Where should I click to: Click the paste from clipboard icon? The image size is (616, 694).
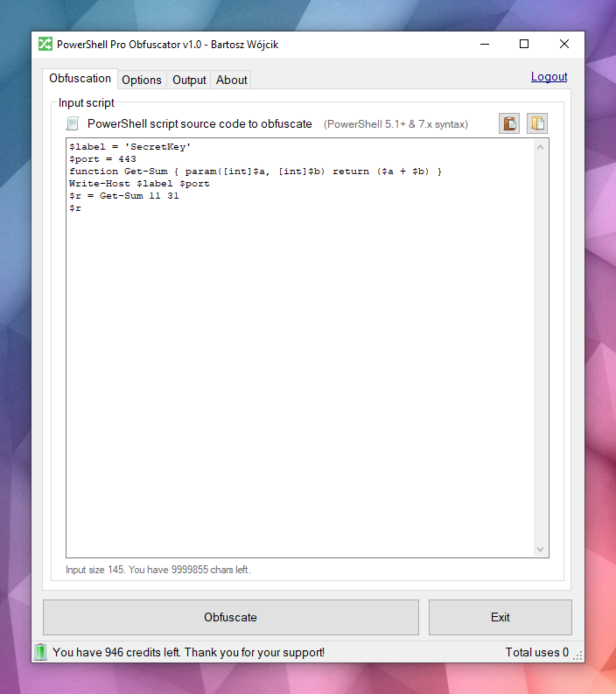[509, 123]
